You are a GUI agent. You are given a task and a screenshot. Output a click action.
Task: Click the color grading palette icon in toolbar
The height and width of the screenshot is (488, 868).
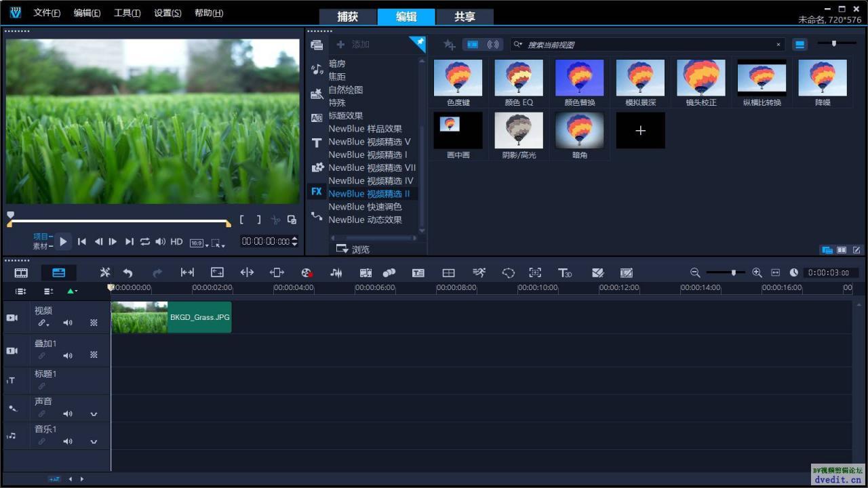tap(597, 272)
